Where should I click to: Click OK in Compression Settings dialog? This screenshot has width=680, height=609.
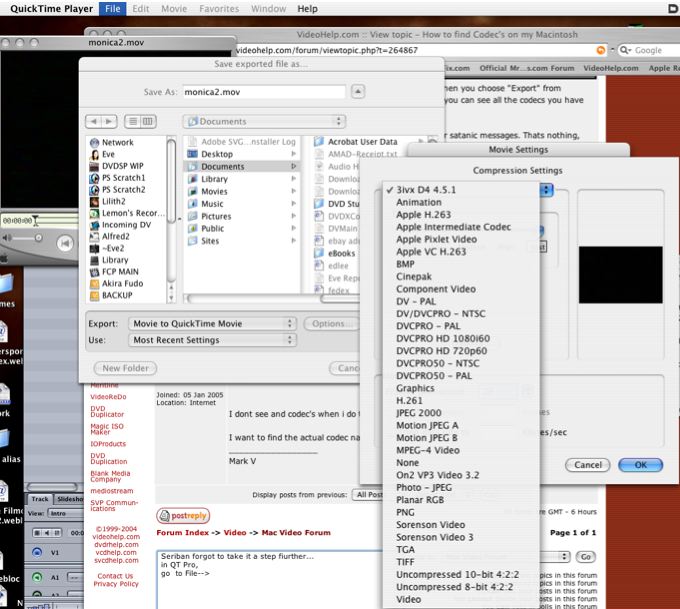click(x=641, y=465)
